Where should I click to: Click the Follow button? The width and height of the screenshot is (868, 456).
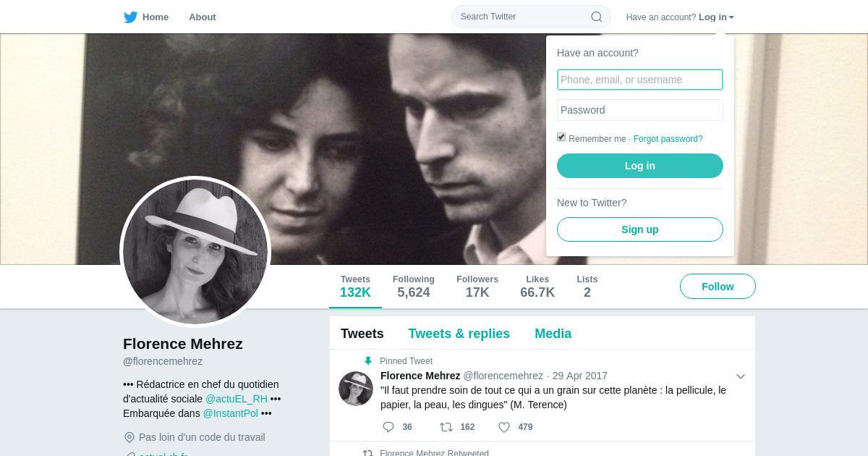pyautogui.click(x=718, y=287)
